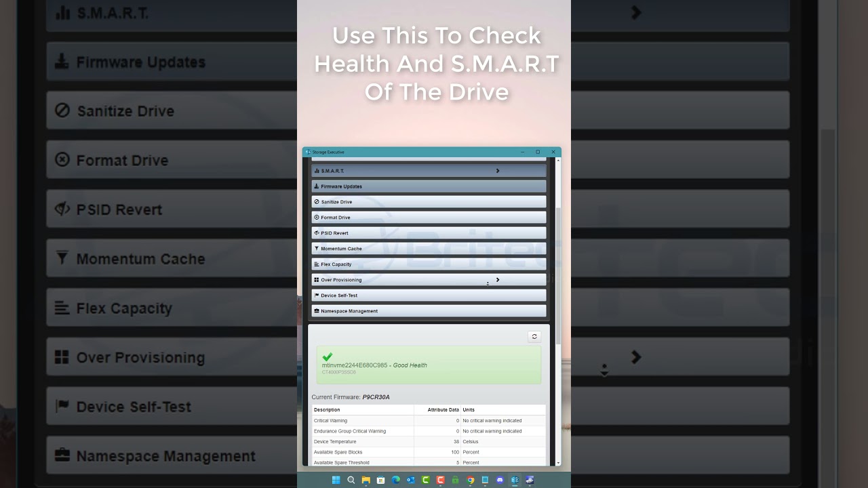Viewport: 868px width, 488px height.
Task: Click Critical Warning row's 'No critical warning indicated'
Action: tap(492, 421)
